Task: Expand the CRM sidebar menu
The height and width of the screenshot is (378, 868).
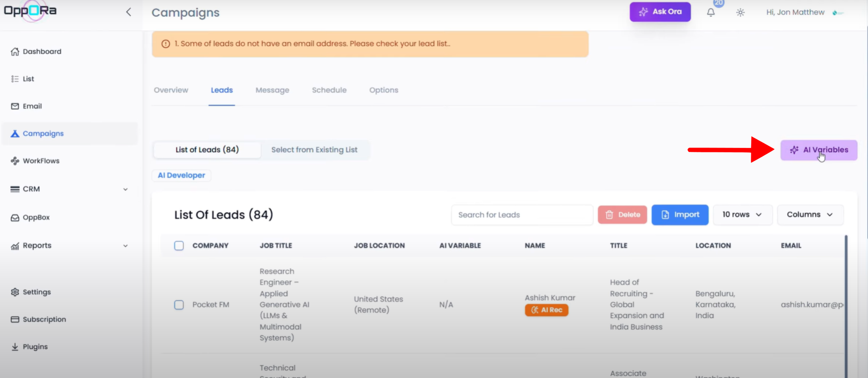Action: pos(125,189)
